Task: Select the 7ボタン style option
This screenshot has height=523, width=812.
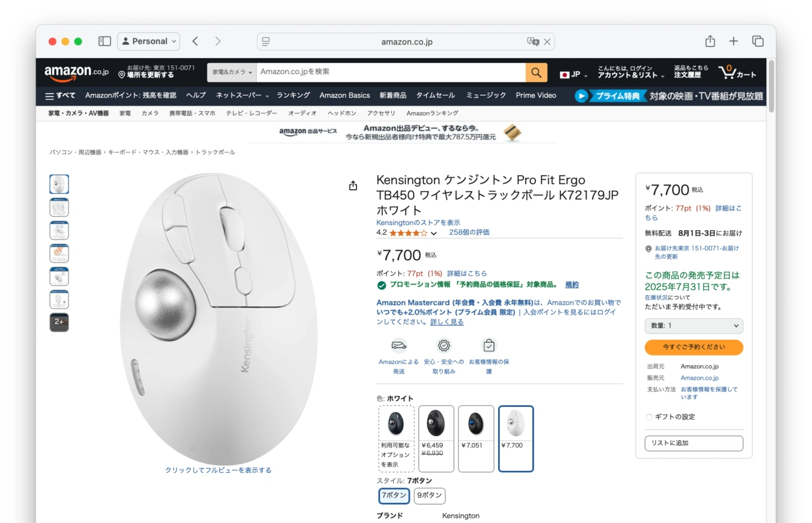Action: 393,496
